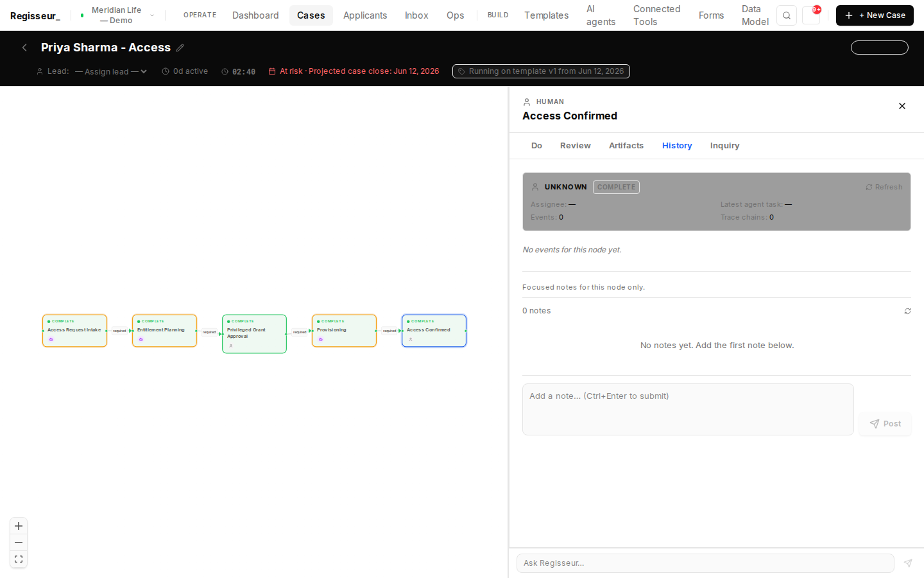The image size is (924, 578).
Task: Fit workflow view to screen
Action: point(19,559)
